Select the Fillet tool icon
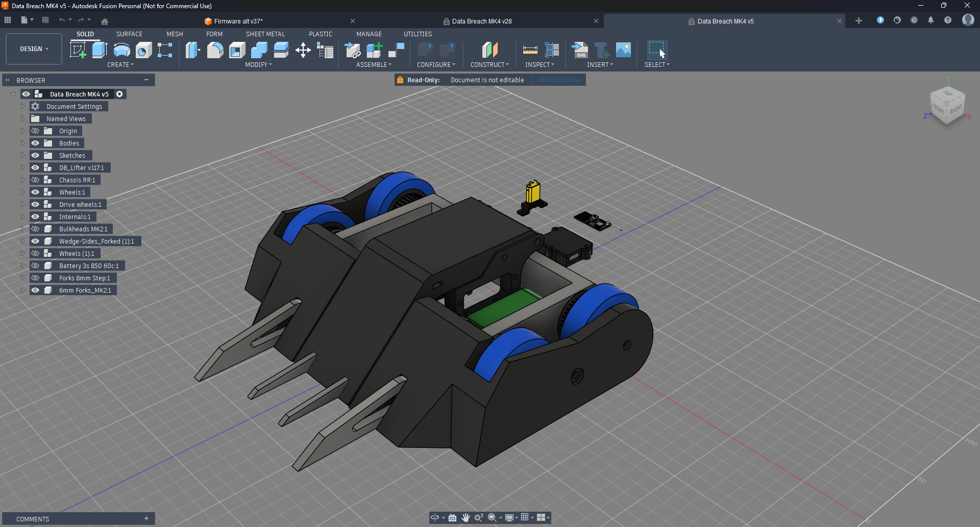 pyautogui.click(x=215, y=50)
